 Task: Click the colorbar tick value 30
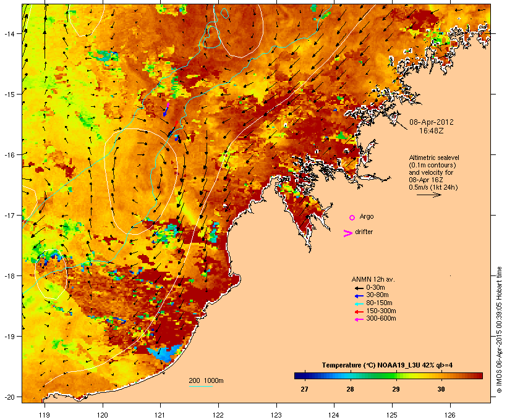pos(441,389)
